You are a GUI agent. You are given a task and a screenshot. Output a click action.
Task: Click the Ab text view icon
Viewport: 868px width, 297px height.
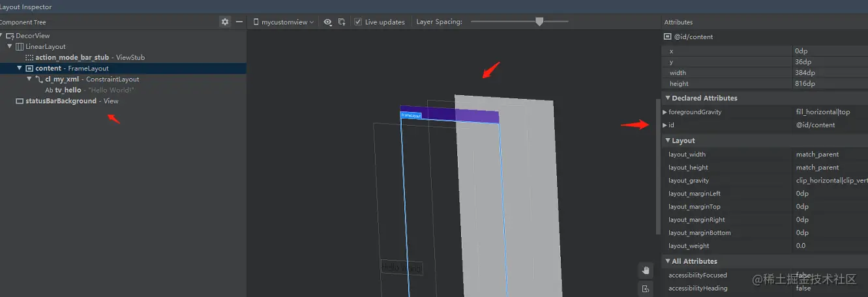coord(49,90)
